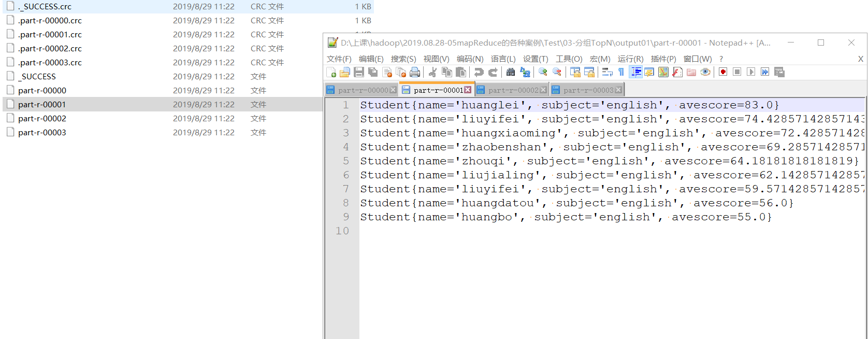Open the 编码(N) menu
This screenshot has width=868, height=339.
(470, 59)
